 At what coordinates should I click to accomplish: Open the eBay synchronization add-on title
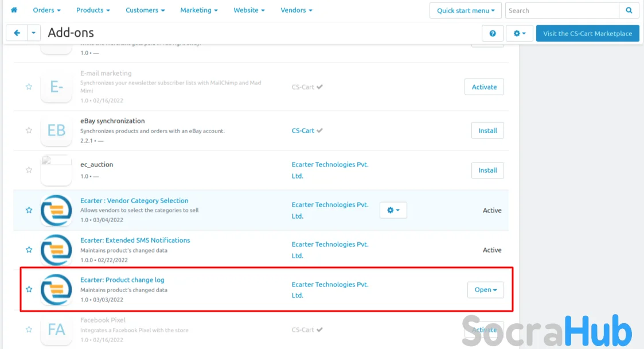pyautogui.click(x=112, y=121)
